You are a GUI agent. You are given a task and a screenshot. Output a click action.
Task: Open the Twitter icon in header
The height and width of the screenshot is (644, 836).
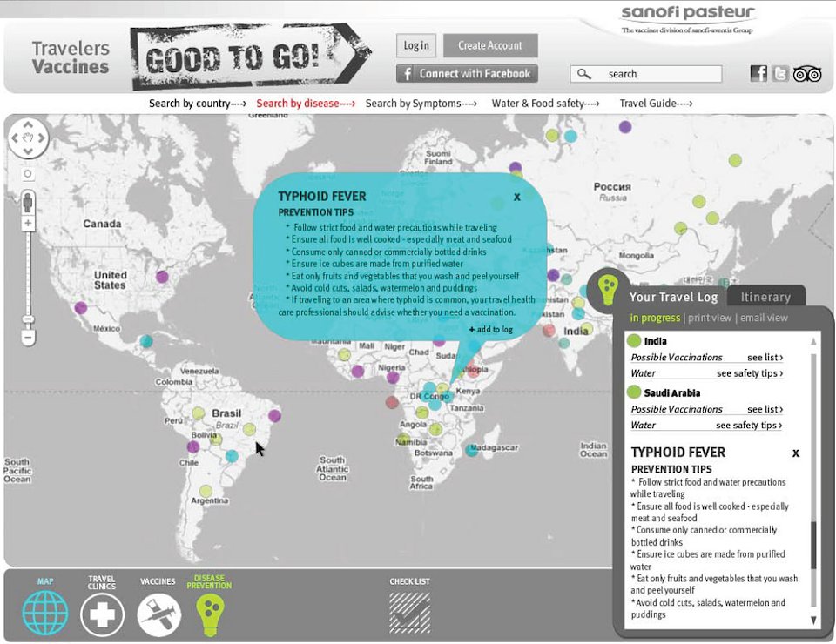[780, 73]
